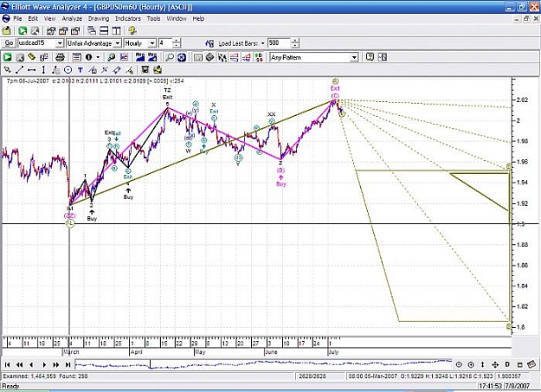This screenshot has width=541, height=392.
Task: Click the TZ Exit label at wave 5 peak
Action: (167, 93)
